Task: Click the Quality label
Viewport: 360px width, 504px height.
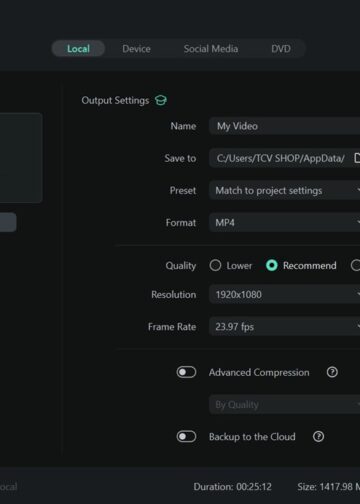Action: pyautogui.click(x=181, y=266)
